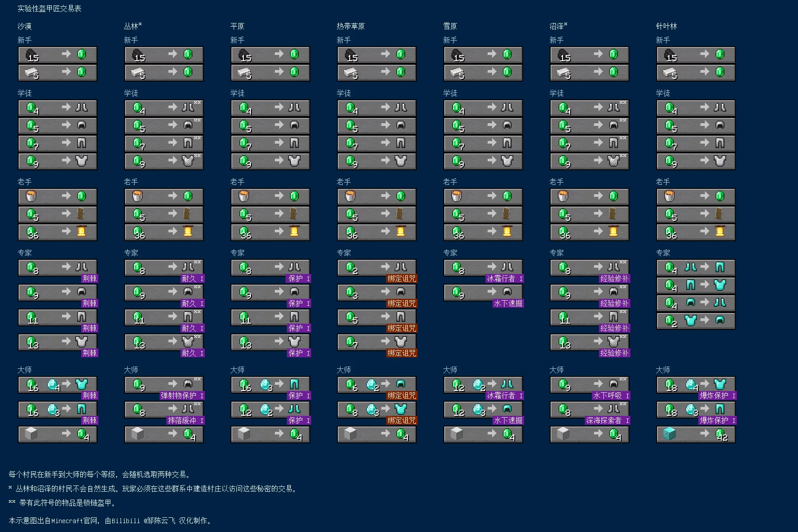The width and height of the screenshot is (798, 532).
Task: Pick the lava bucket icon in 沙漠 老手
Action: (31, 196)
